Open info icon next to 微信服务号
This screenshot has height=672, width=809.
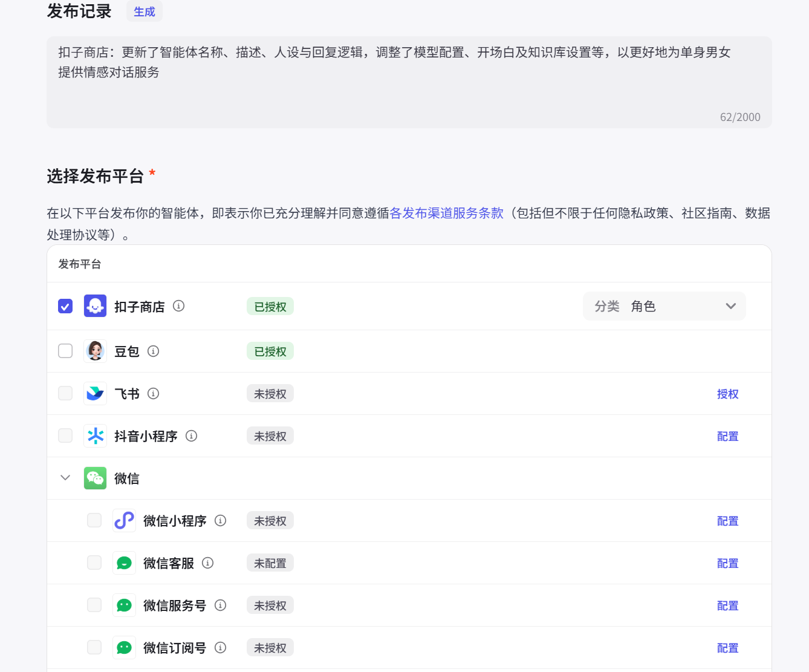[x=220, y=605]
